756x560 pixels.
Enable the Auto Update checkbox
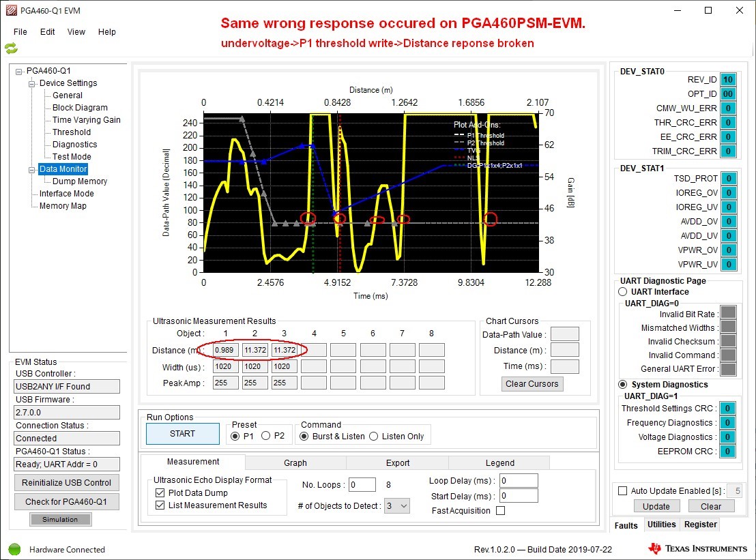[623, 490]
